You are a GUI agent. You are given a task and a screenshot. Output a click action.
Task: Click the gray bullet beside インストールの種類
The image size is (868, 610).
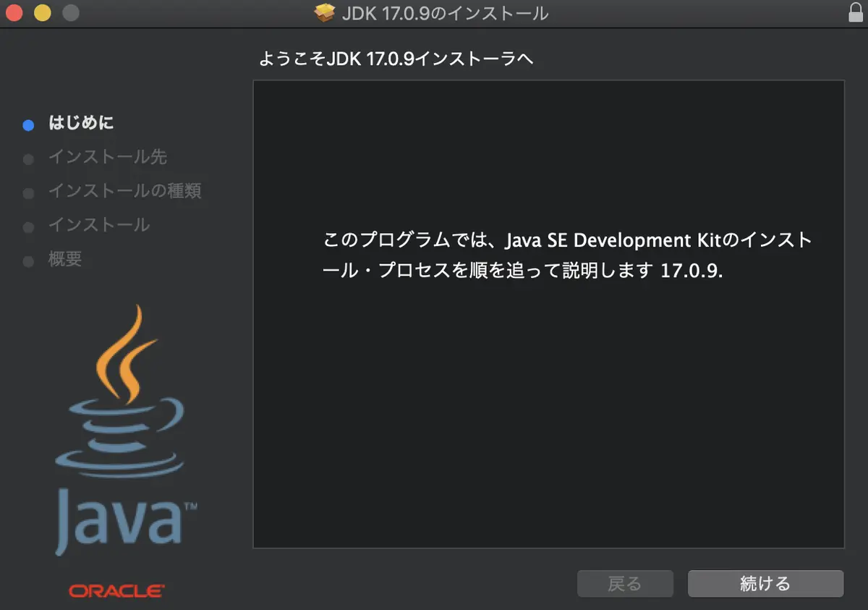28,193
